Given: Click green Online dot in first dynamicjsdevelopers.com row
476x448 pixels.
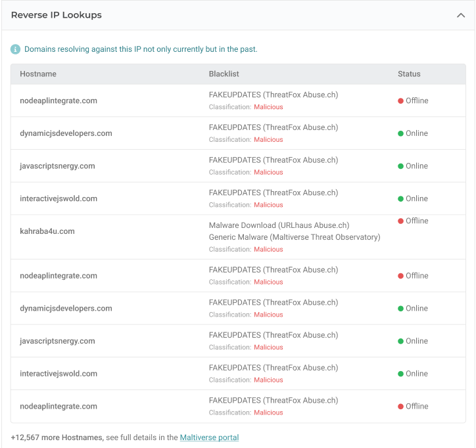Looking at the screenshot, I should click(x=400, y=133).
